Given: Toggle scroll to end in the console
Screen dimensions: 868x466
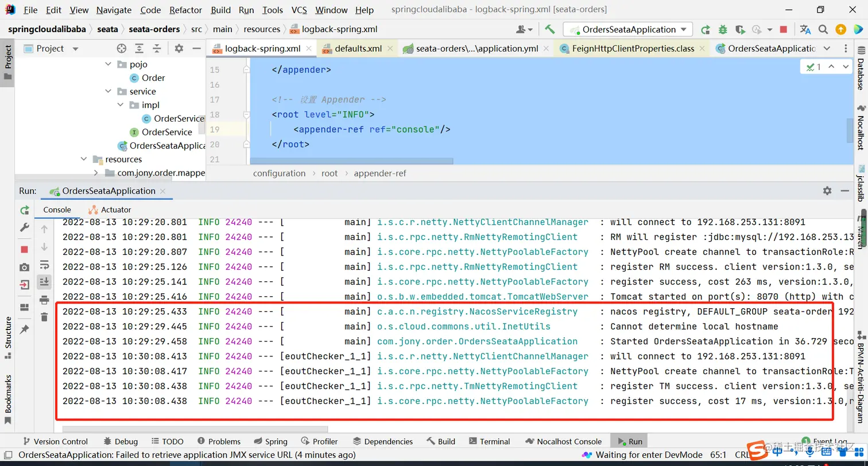Looking at the screenshot, I should pyautogui.click(x=44, y=282).
